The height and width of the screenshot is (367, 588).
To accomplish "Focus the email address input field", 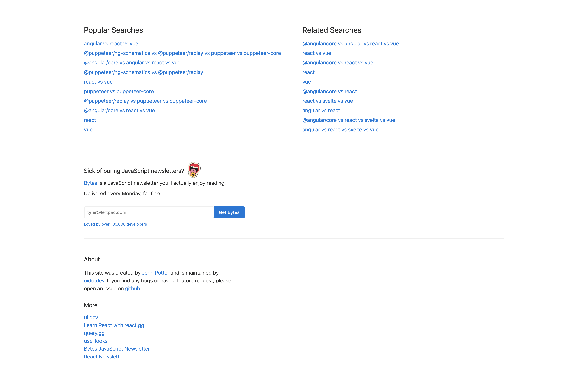I will coord(149,212).
